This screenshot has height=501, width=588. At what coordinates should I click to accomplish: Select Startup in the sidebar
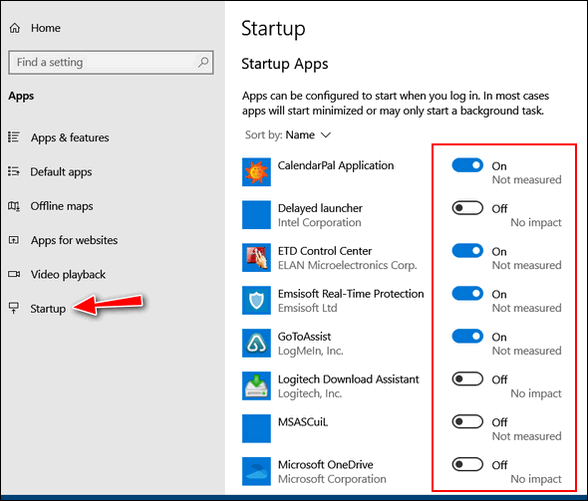tap(48, 309)
